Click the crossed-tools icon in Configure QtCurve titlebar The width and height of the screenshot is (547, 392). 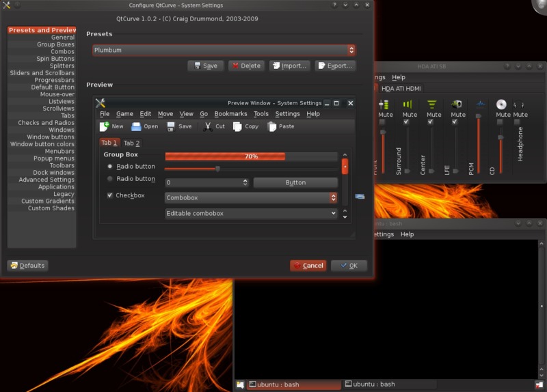pyautogui.click(x=6, y=5)
